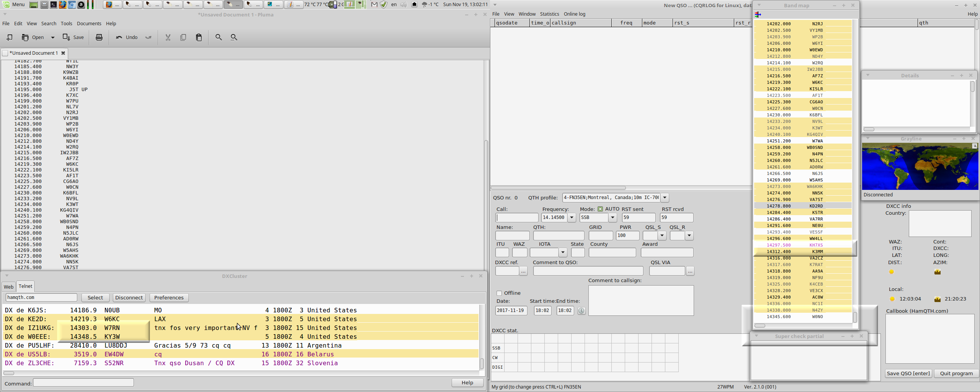Image resolution: width=980 pixels, height=392 pixels.
Task: Switch to the Web tab in DXCluster
Action: [8, 287]
